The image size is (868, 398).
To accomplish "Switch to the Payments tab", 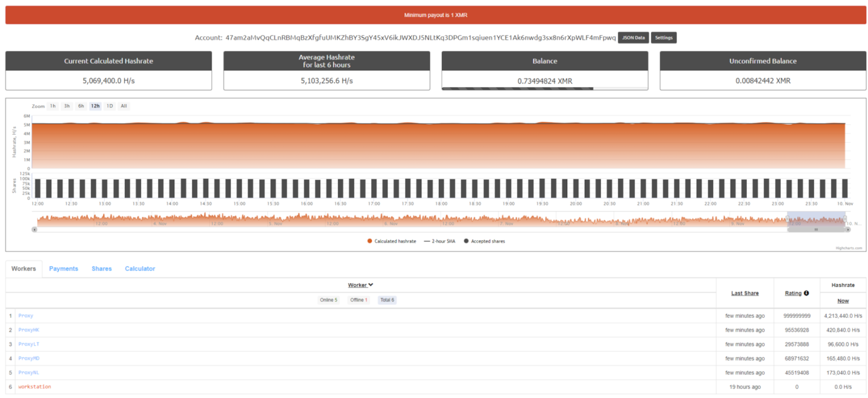I will click(63, 269).
